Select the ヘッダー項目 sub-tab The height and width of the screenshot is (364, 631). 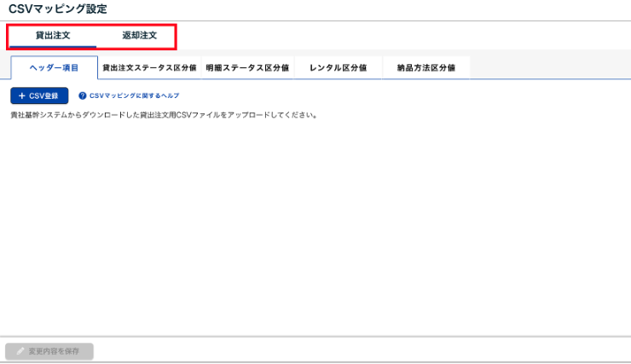pos(54,67)
